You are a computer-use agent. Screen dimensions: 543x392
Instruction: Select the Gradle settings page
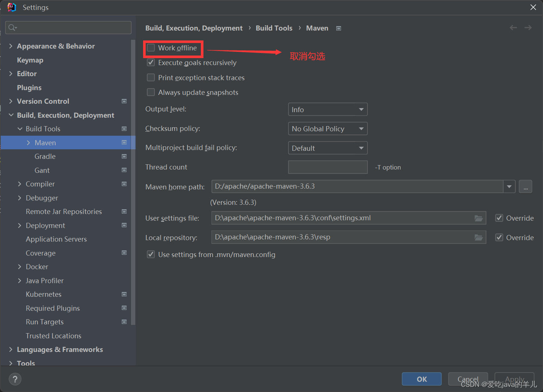pos(45,156)
